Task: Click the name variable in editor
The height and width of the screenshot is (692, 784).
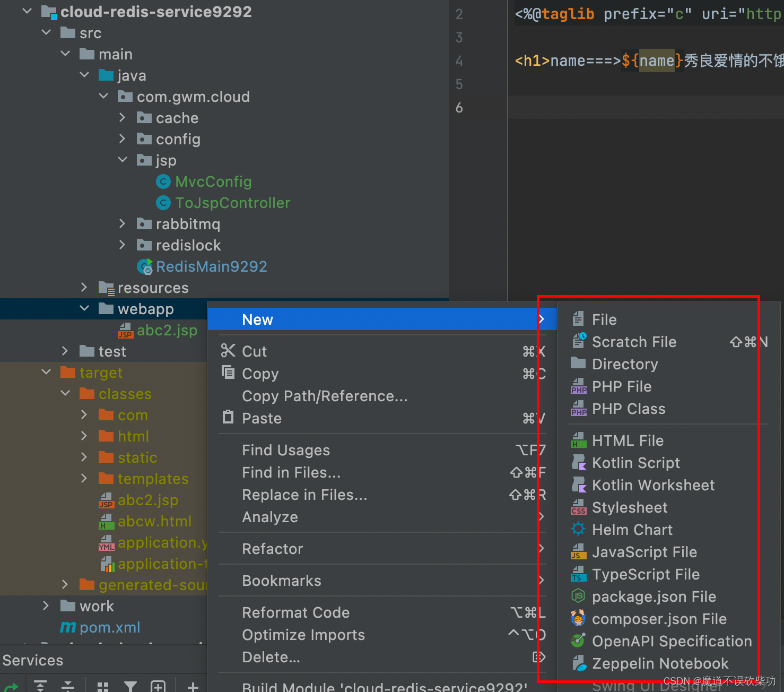Action: click(657, 60)
